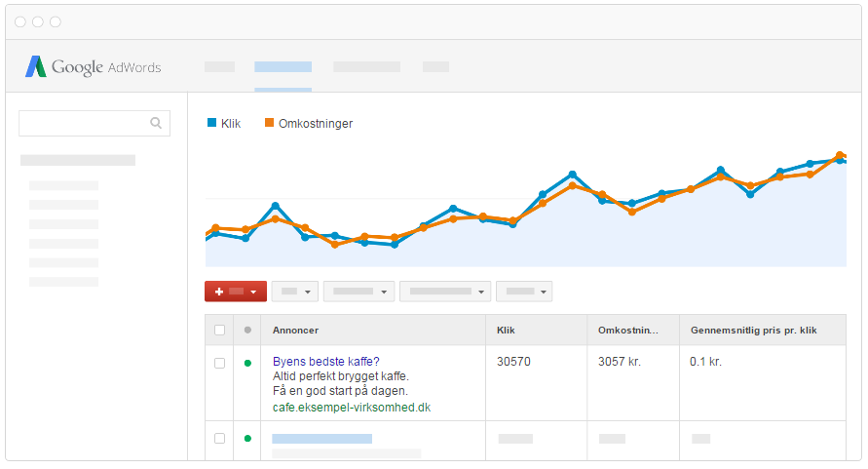Click the Klik legend label
This screenshot has width=868, height=469.
point(231,124)
